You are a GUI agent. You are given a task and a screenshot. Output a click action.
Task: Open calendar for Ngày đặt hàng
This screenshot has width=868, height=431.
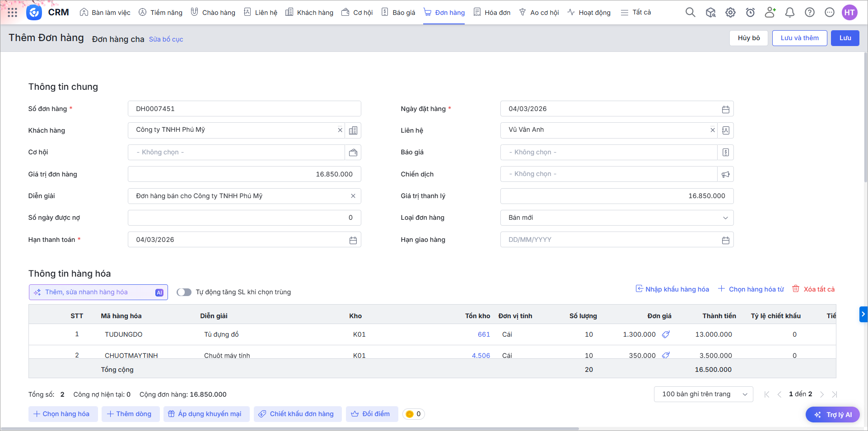click(x=725, y=109)
